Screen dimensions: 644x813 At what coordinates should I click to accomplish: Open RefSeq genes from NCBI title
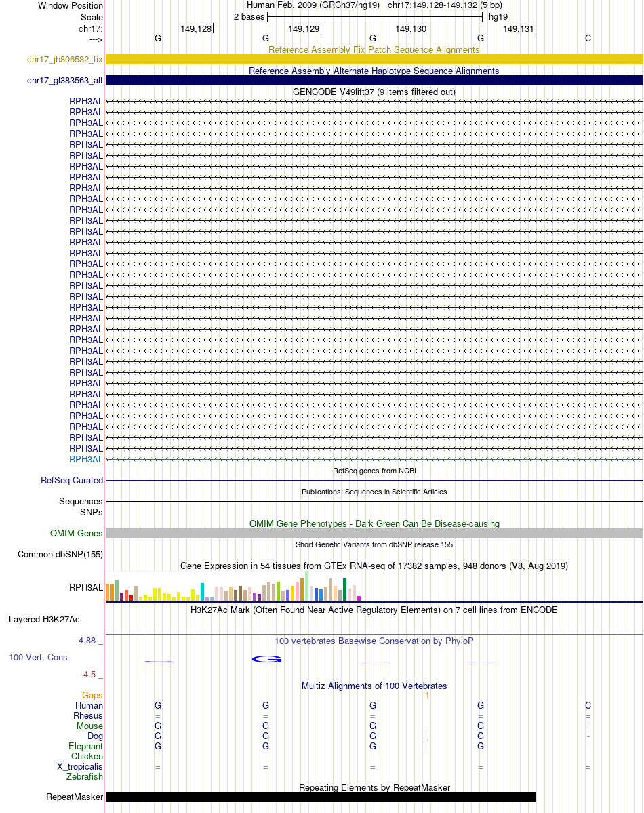374,471
